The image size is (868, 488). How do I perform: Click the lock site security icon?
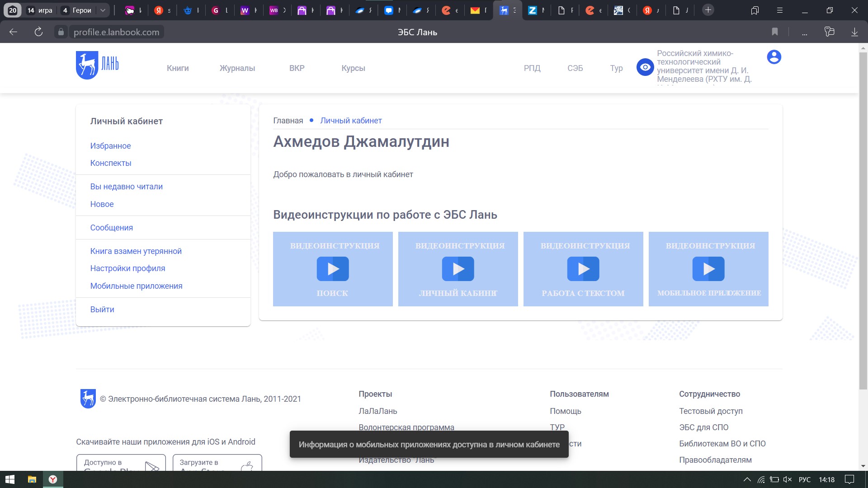click(x=61, y=32)
